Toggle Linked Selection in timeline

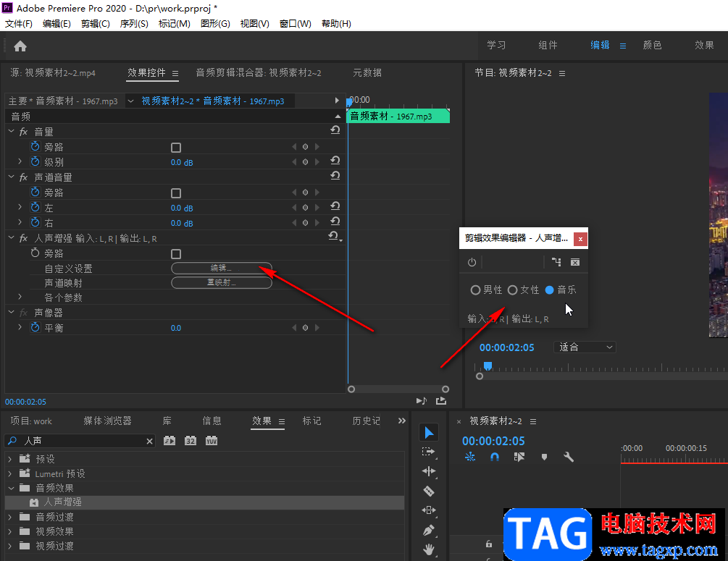click(519, 457)
